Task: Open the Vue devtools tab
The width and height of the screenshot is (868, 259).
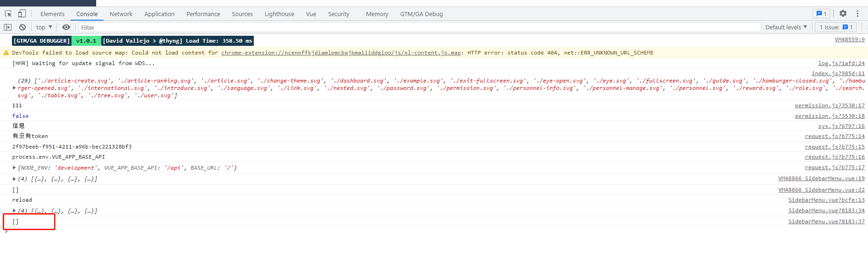Action: (311, 14)
